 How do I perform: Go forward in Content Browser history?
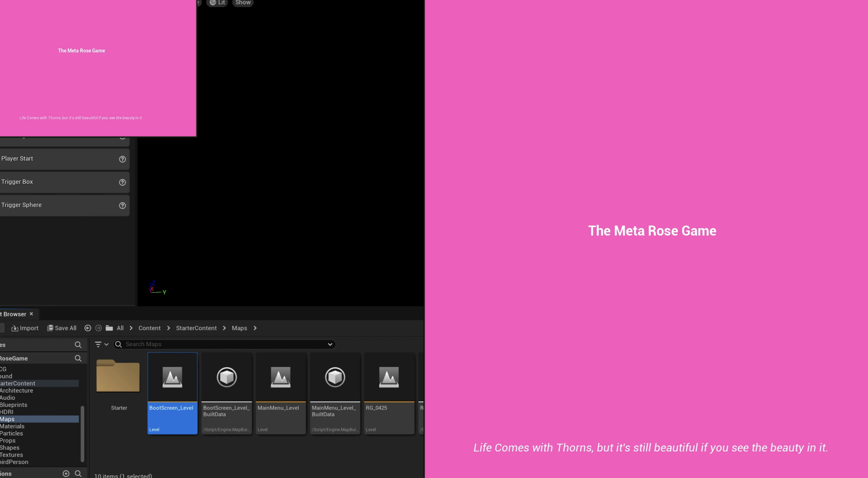pos(98,328)
